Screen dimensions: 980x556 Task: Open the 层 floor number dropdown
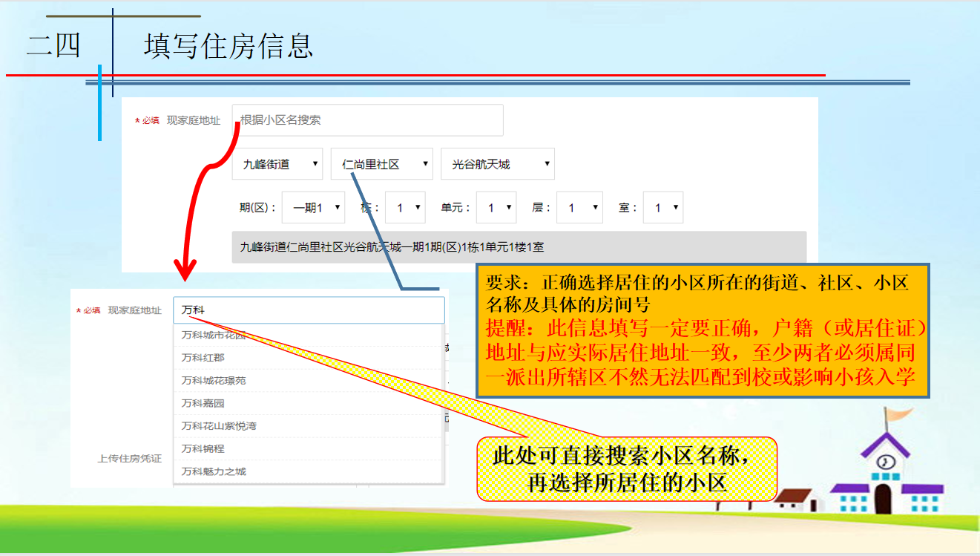[x=579, y=208]
